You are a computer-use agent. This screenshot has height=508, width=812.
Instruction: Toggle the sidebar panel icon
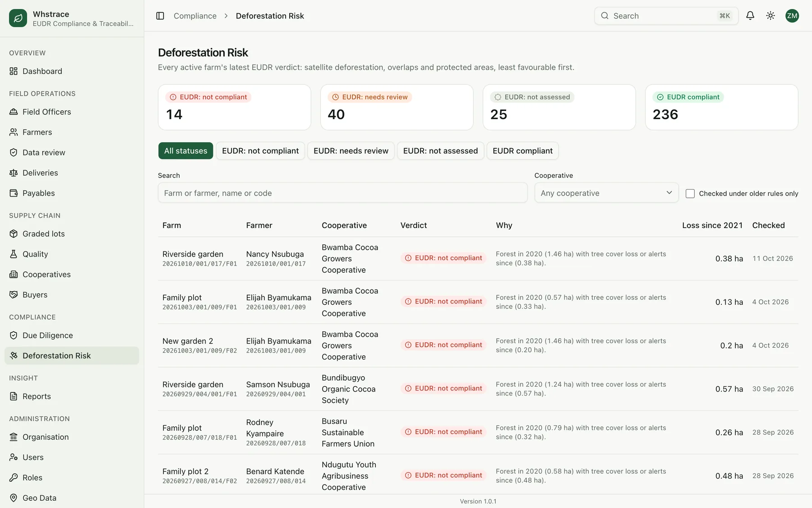[x=160, y=16]
